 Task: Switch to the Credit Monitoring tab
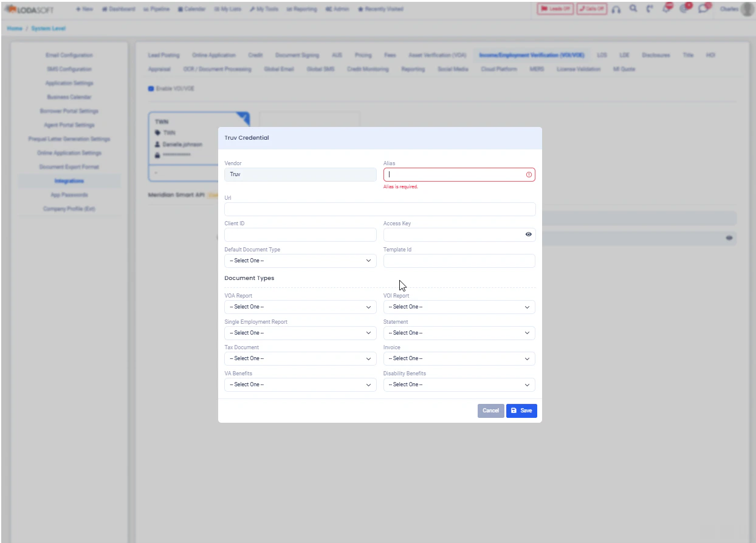tap(368, 69)
